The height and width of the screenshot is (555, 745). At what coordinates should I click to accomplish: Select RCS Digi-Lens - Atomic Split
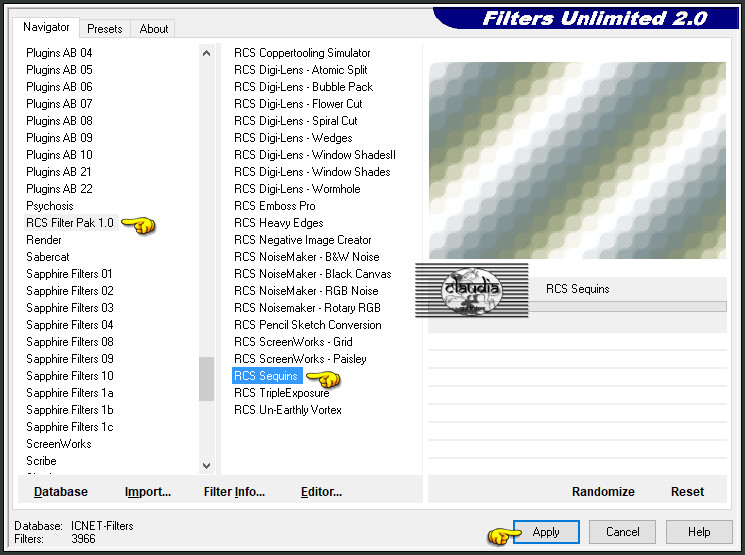point(301,70)
